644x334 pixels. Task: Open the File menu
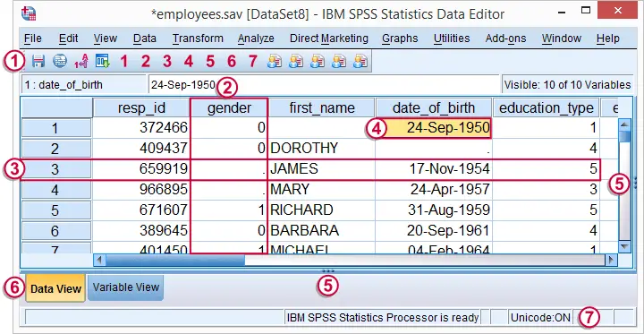tap(33, 39)
